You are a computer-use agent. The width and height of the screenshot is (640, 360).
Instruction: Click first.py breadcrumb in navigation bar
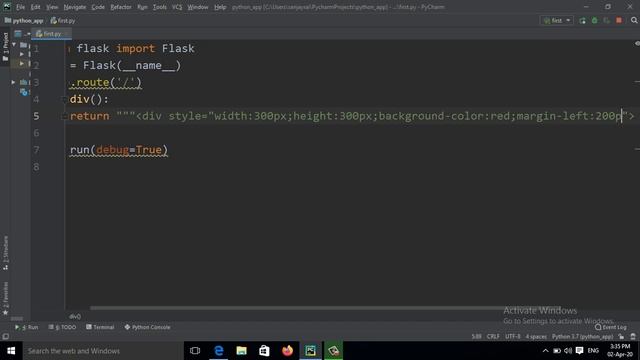63,20
